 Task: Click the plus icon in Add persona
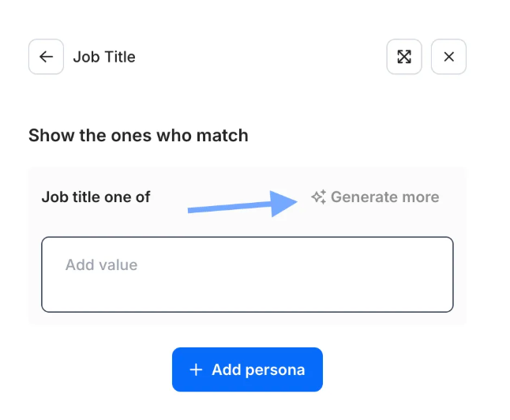(x=196, y=370)
